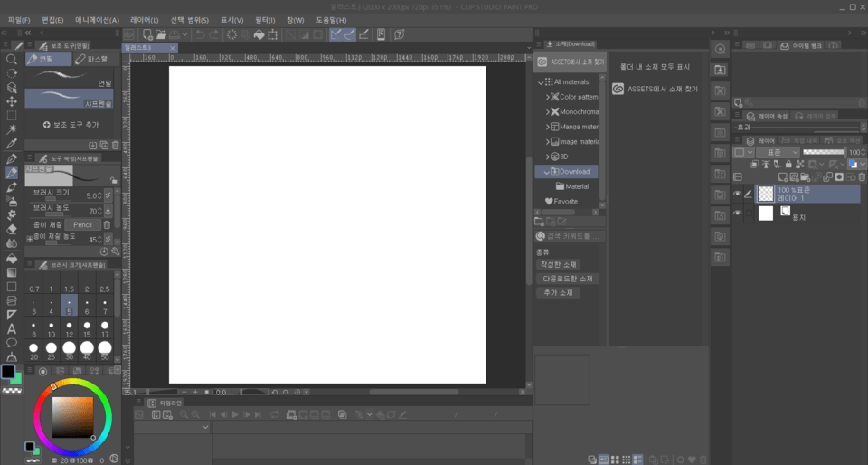Click the delete layer trash icon
This screenshot has height=465, width=868.
point(862,177)
